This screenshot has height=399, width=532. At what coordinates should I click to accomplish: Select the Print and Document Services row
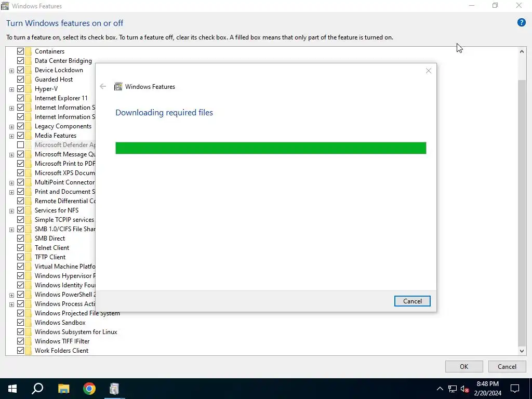point(65,192)
